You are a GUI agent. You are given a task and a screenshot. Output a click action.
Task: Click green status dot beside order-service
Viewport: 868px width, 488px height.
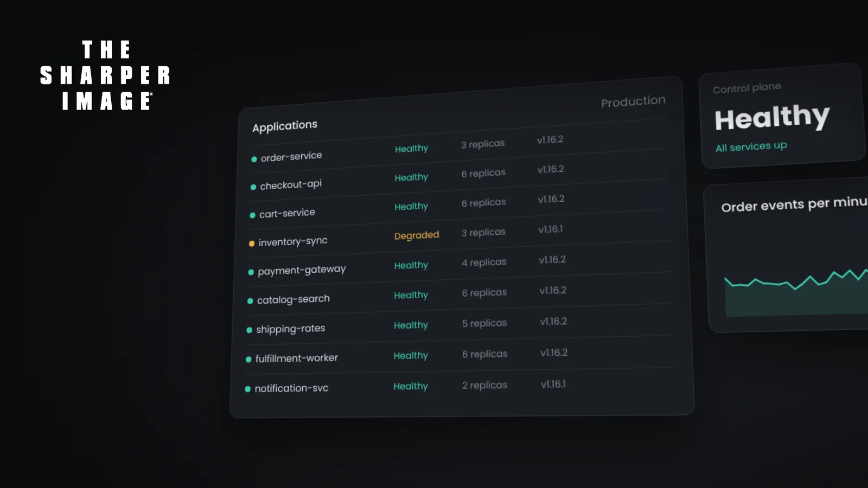coord(254,159)
